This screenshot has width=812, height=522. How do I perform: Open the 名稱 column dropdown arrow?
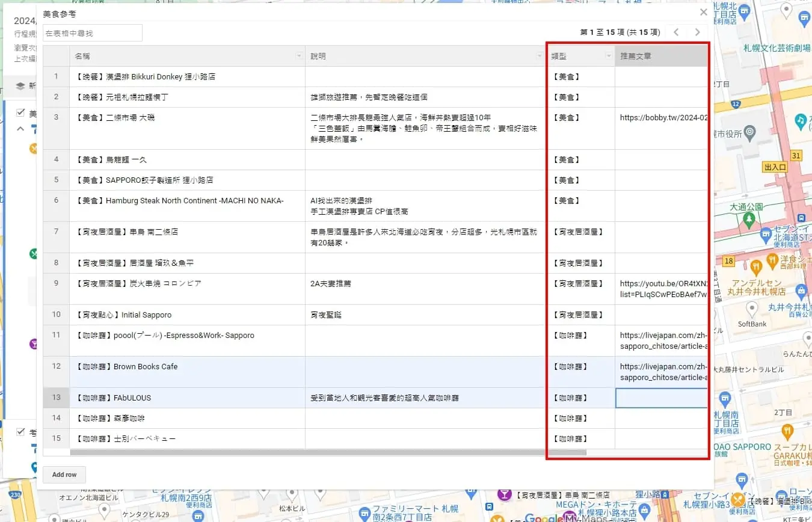299,57
